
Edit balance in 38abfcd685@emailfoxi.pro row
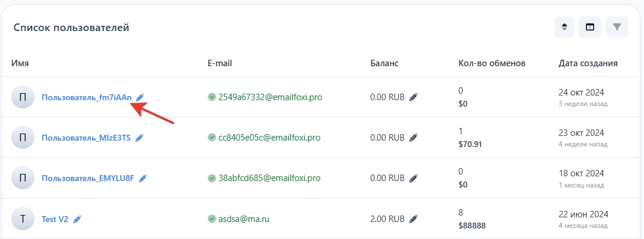click(413, 178)
